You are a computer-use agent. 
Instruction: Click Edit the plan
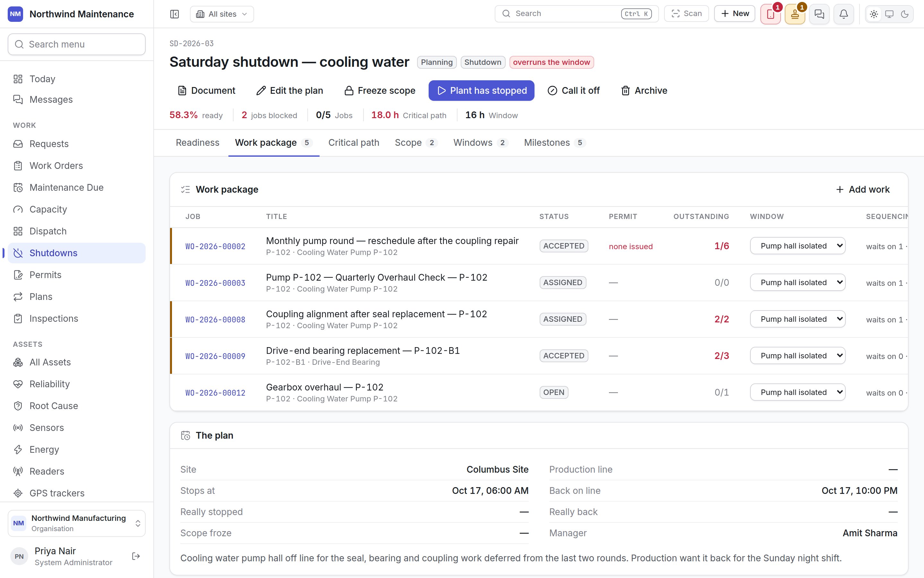[x=289, y=91]
